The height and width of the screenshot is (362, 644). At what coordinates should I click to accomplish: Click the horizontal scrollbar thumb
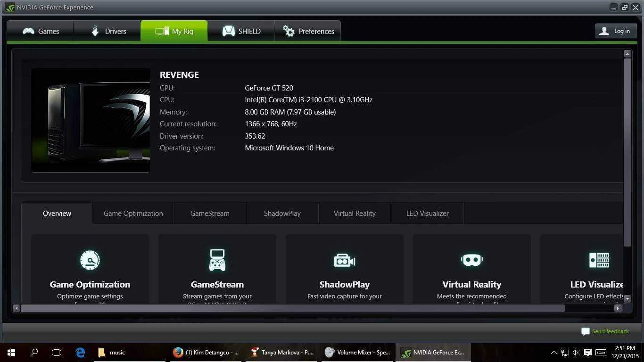(292, 308)
